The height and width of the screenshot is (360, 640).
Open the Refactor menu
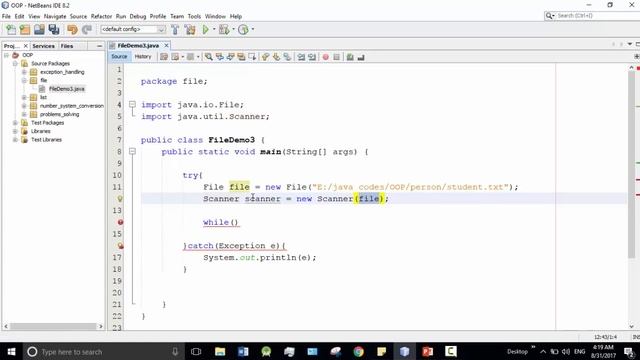[x=101, y=16]
